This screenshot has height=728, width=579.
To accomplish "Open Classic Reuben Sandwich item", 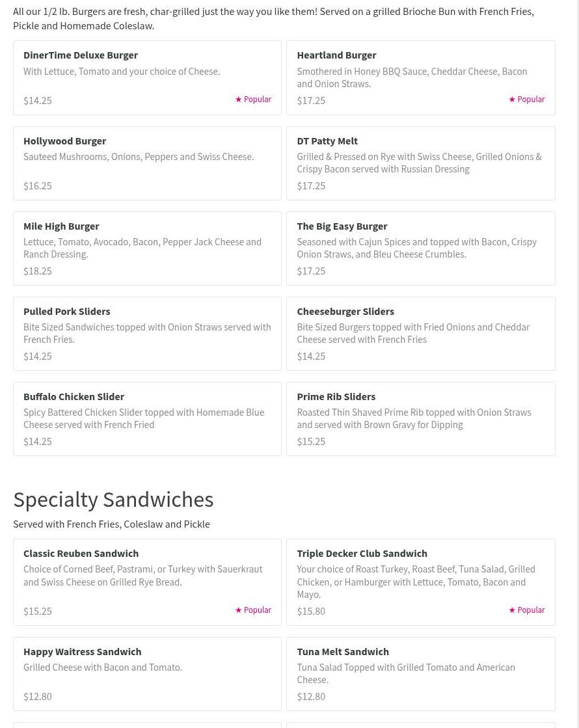I will pos(147,582).
